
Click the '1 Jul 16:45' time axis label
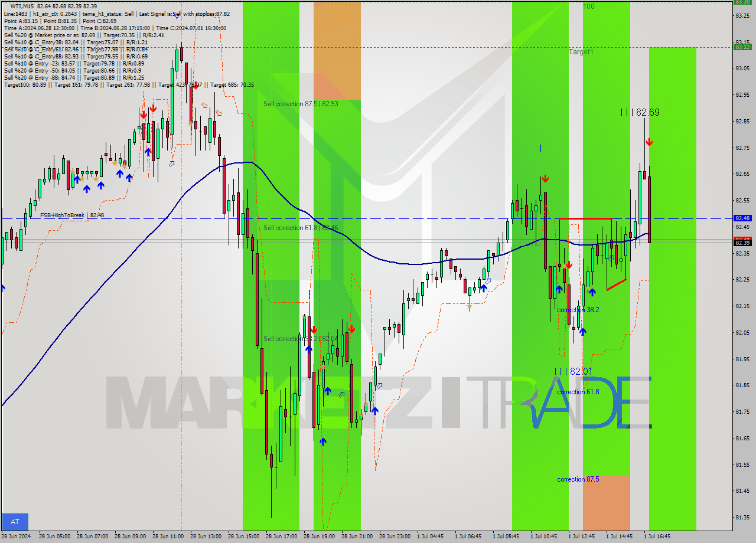point(657,537)
